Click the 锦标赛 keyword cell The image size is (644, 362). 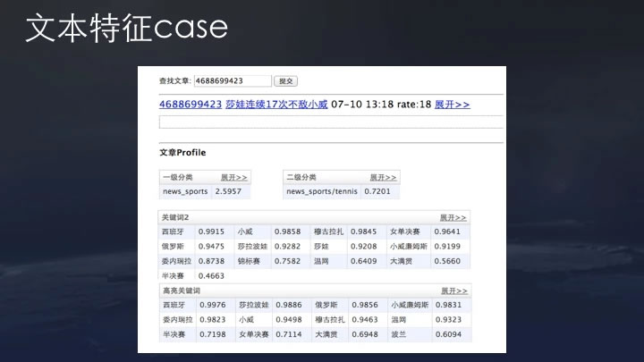(249, 261)
